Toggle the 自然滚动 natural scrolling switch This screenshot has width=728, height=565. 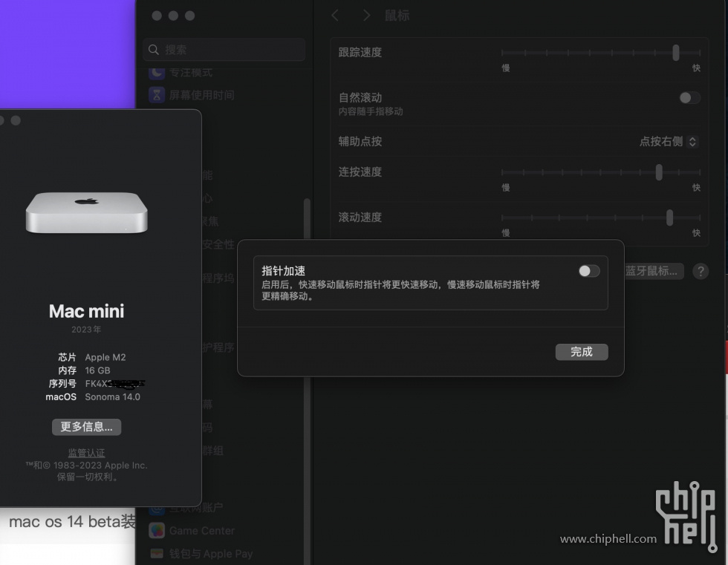tap(690, 97)
